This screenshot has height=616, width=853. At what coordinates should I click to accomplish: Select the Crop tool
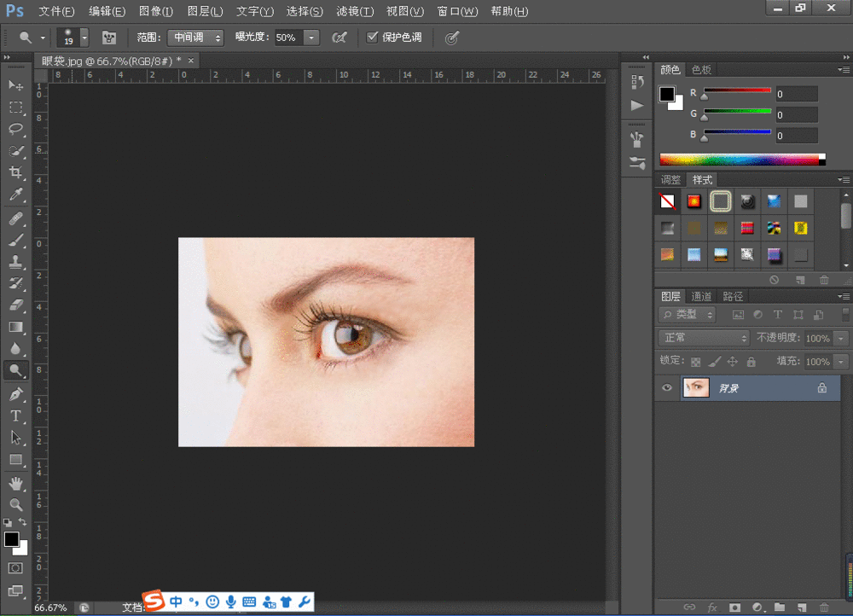tap(15, 172)
